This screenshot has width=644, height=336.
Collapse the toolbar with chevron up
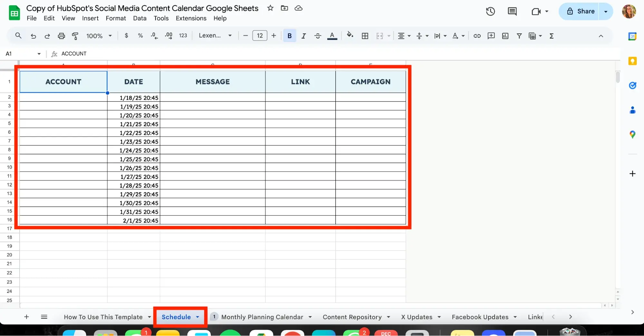601,36
